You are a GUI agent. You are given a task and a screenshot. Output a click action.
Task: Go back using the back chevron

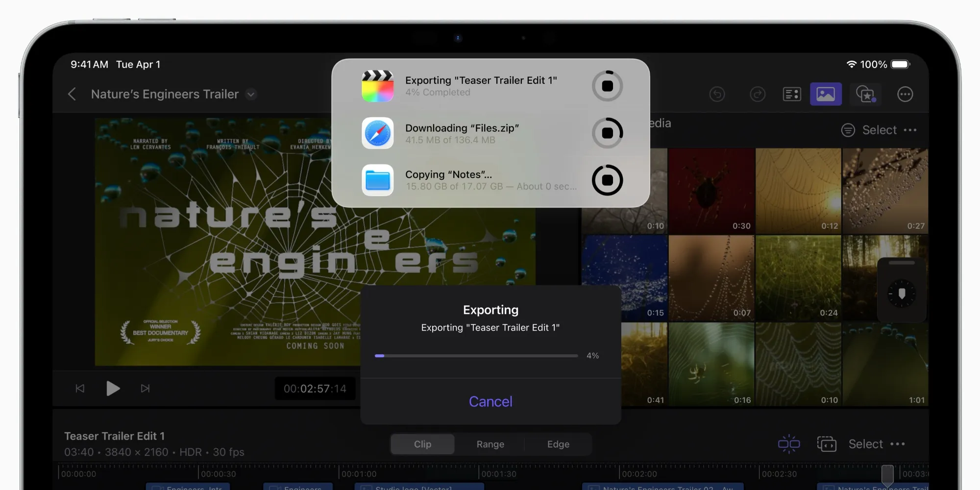click(x=72, y=94)
